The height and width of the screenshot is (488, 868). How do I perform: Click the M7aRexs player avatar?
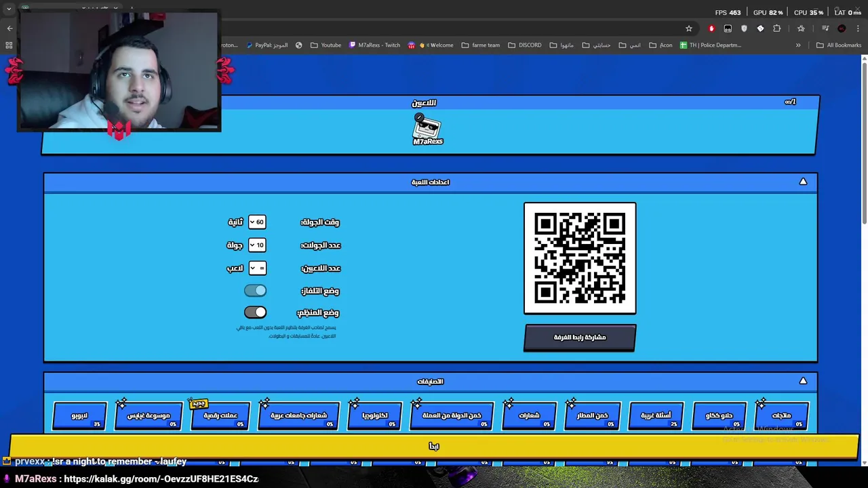pos(427,129)
